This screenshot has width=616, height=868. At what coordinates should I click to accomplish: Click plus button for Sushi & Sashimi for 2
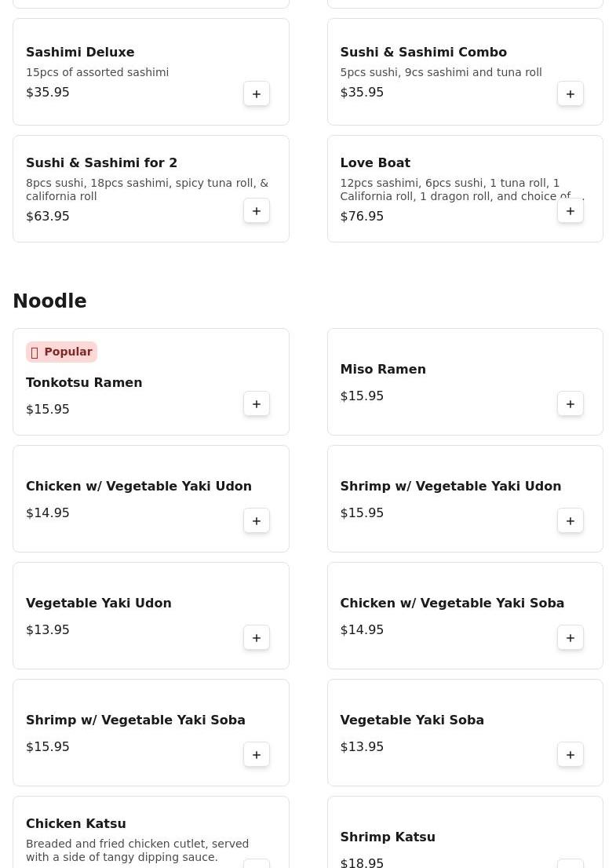(257, 211)
